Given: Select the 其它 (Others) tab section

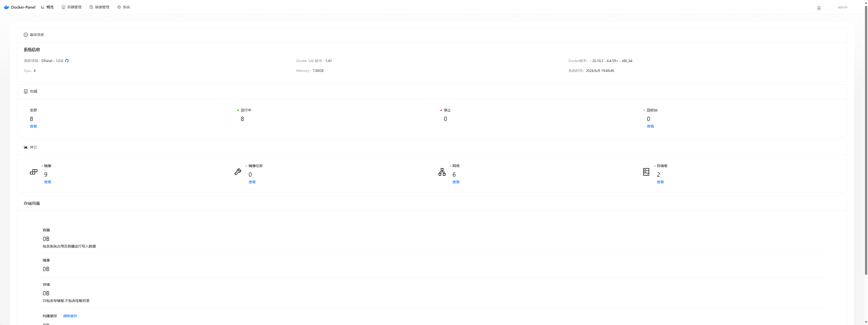Looking at the screenshot, I should tap(32, 147).
